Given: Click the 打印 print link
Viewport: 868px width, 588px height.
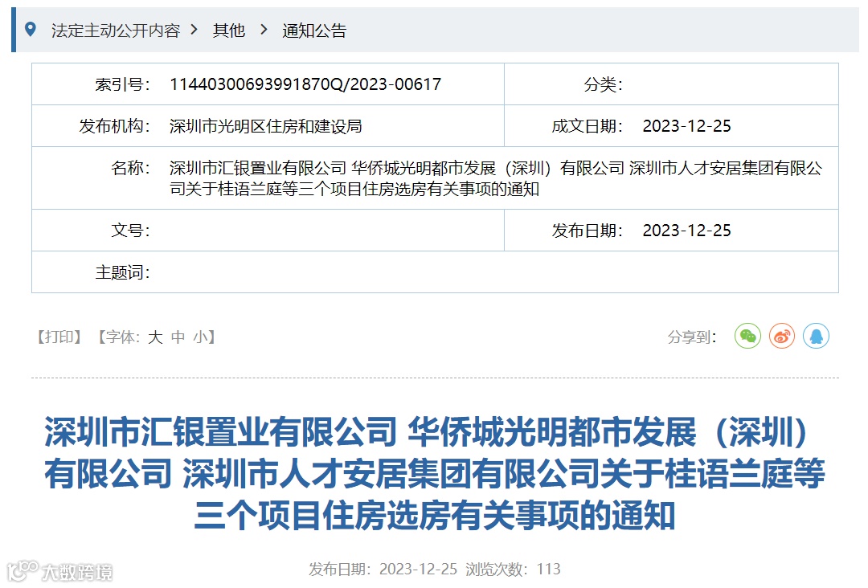Looking at the screenshot, I should (59, 337).
